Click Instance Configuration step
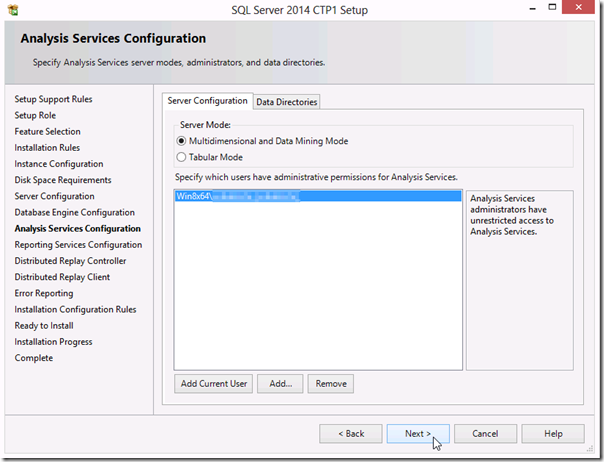The height and width of the screenshot is (462, 604). [59, 164]
